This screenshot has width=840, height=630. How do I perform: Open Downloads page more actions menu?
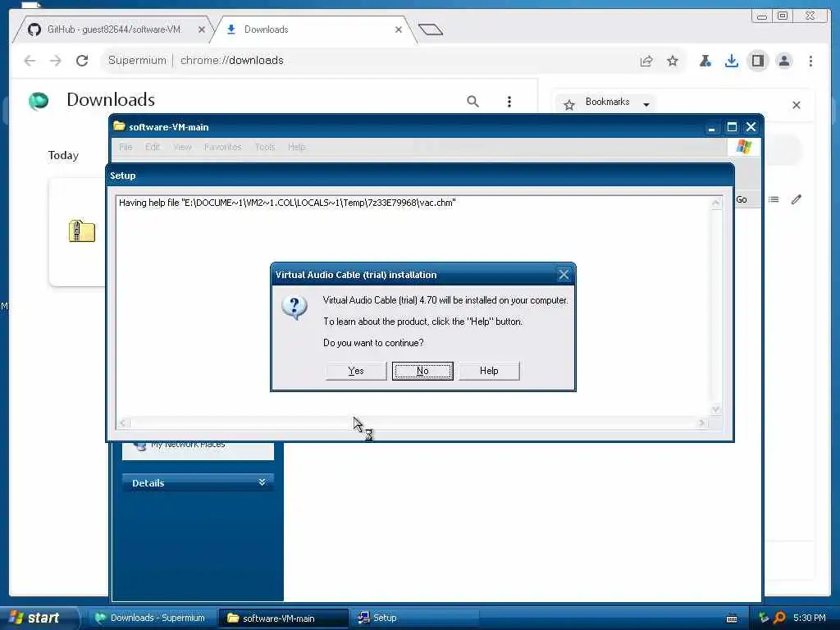[x=509, y=101]
